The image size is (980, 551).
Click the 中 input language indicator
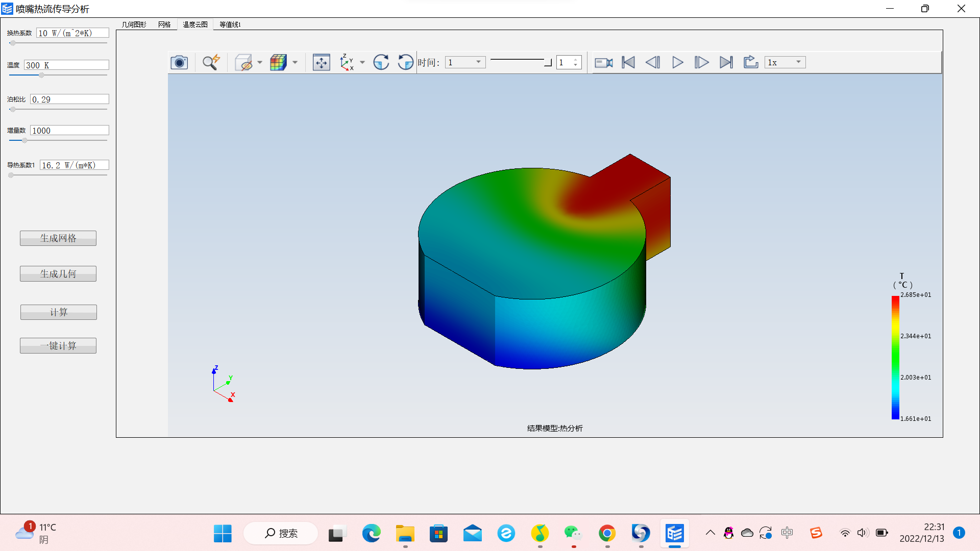tap(787, 533)
